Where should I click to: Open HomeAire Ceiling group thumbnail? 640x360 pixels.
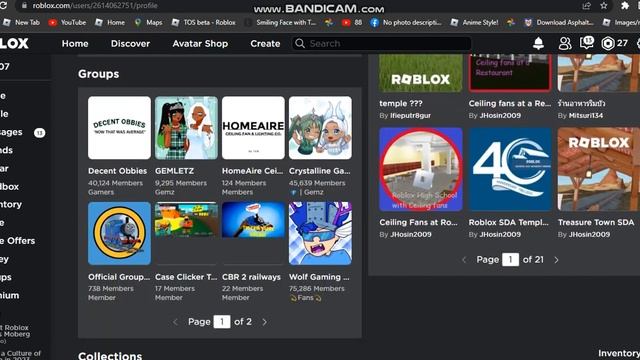point(253,128)
